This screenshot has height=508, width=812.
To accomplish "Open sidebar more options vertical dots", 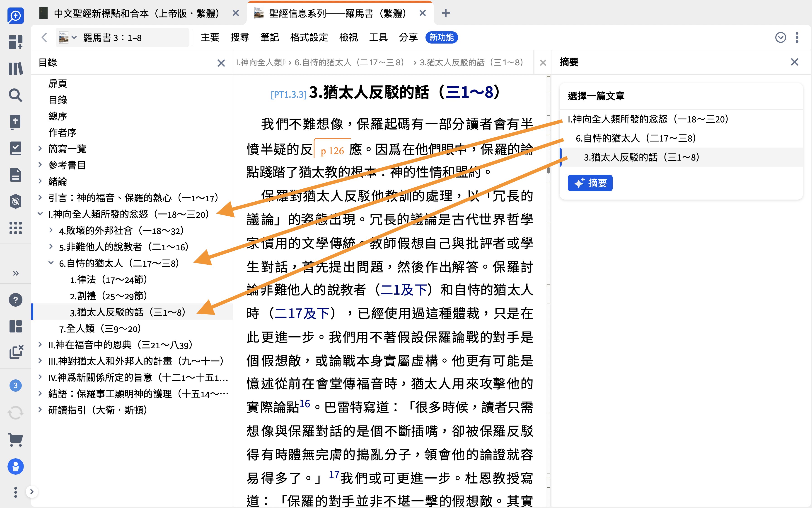I will tap(15, 492).
